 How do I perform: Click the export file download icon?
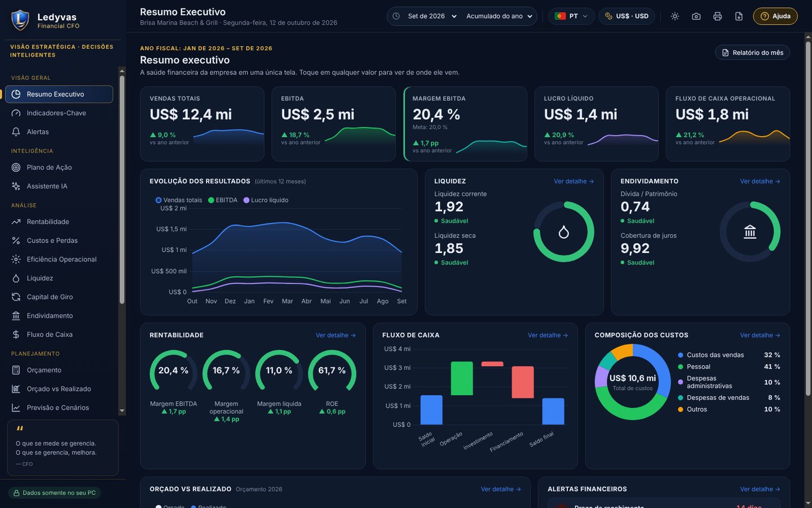pyautogui.click(x=739, y=16)
